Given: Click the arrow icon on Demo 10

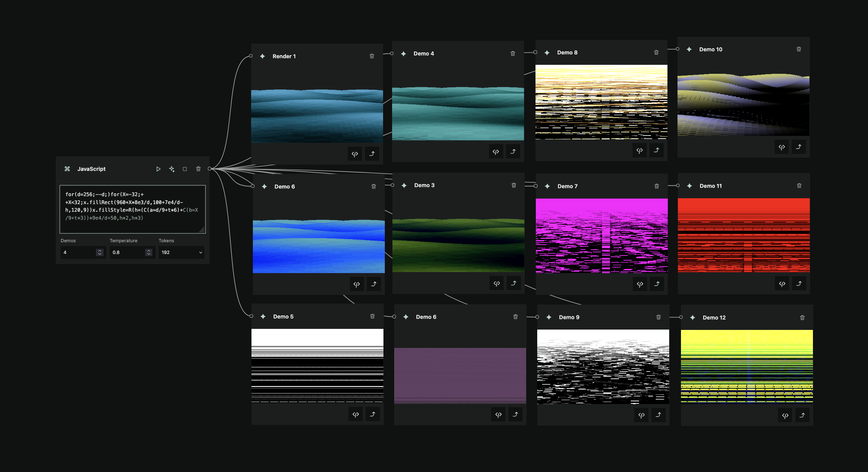Looking at the screenshot, I should point(799,147).
